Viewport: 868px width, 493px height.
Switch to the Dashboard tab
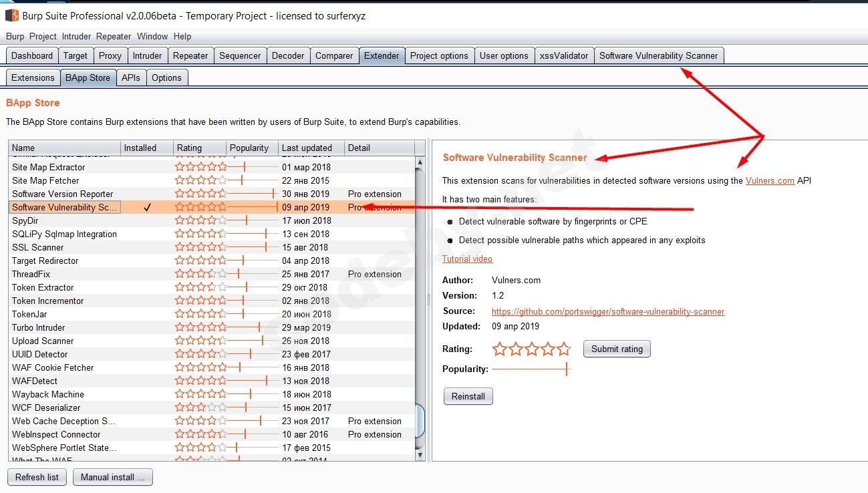click(31, 55)
